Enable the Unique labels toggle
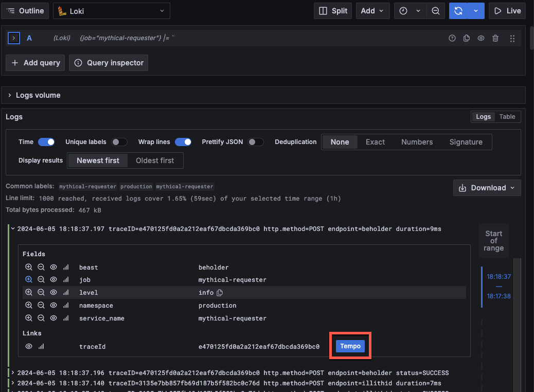 tap(119, 142)
